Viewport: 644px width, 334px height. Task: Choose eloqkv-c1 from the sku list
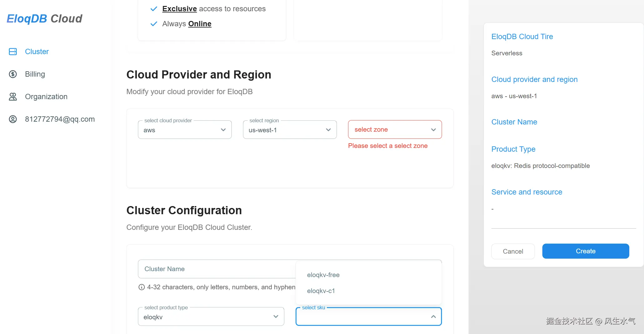click(321, 291)
